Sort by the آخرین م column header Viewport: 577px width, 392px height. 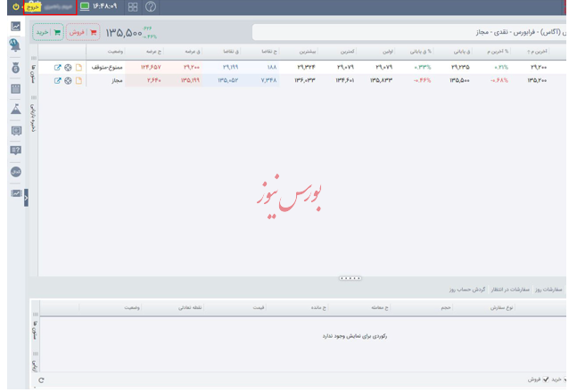click(537, 52)
